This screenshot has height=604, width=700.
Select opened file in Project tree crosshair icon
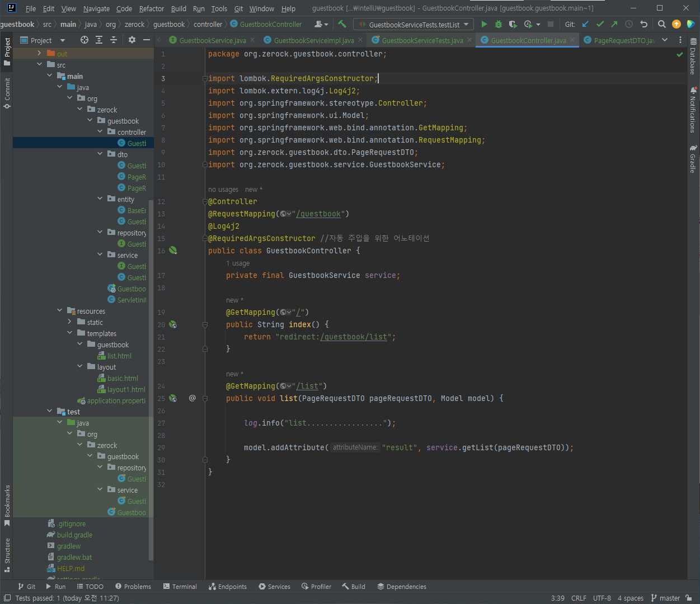[x=84, y=40]
